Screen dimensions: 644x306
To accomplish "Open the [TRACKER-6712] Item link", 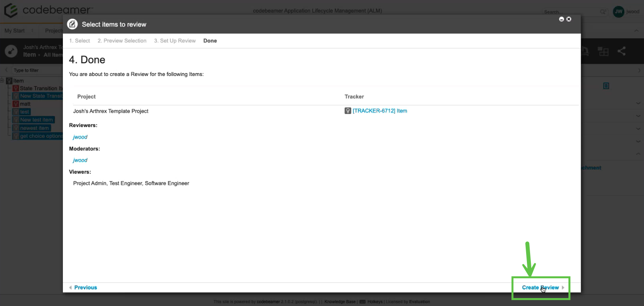I will pos(380,111).
